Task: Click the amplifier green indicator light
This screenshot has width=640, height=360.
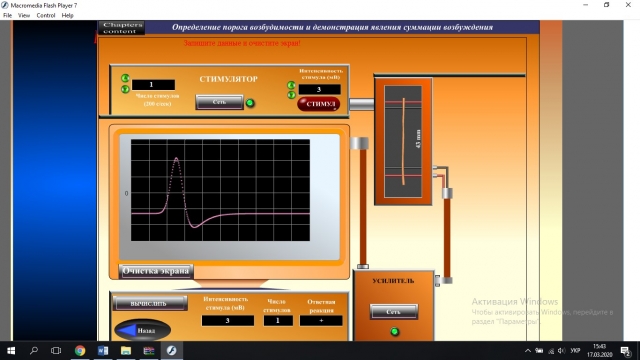Action: [394, 331]
